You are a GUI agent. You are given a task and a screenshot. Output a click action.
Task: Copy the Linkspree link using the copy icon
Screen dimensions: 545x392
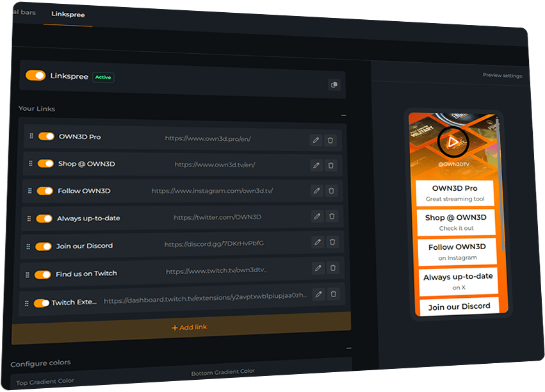334,85
